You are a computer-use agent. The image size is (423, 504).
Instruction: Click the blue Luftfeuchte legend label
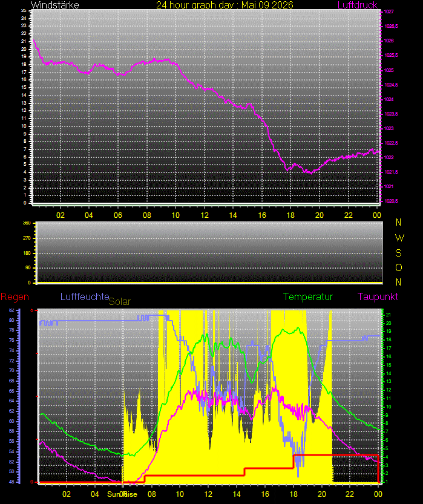coord(85,296)
